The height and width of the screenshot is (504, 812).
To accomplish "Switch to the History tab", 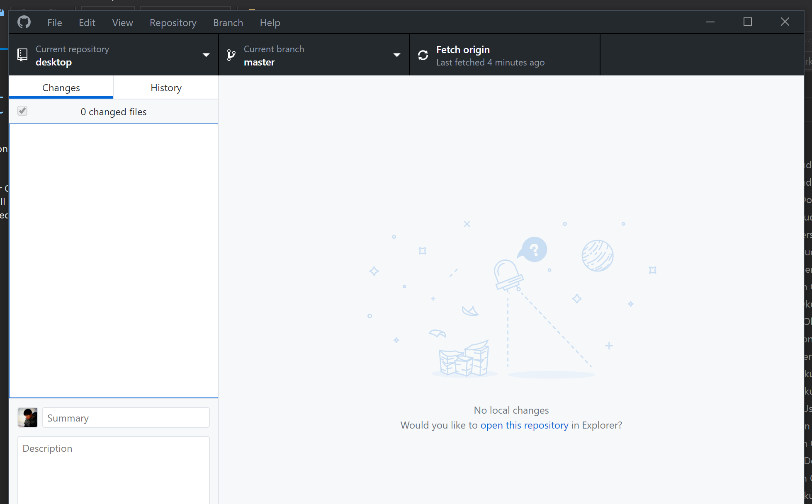I will click(x=165, y=87).
